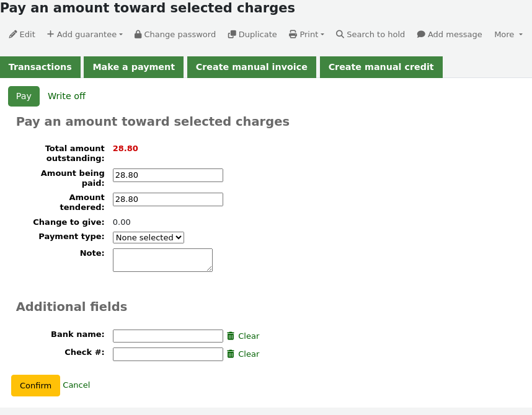
Task: Click the 0.00 change to give value
Action: (122, 222)
